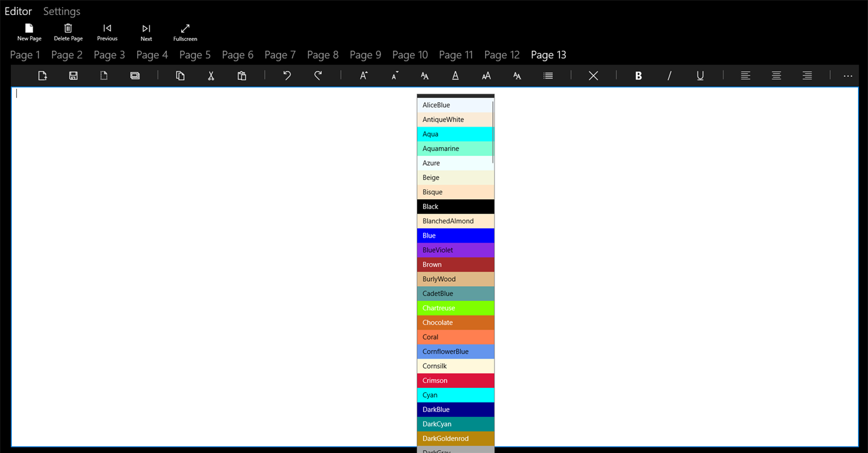Switch to Page 7 tab
This screenshot has height=453, width=868.
click(x=280, y=55)
